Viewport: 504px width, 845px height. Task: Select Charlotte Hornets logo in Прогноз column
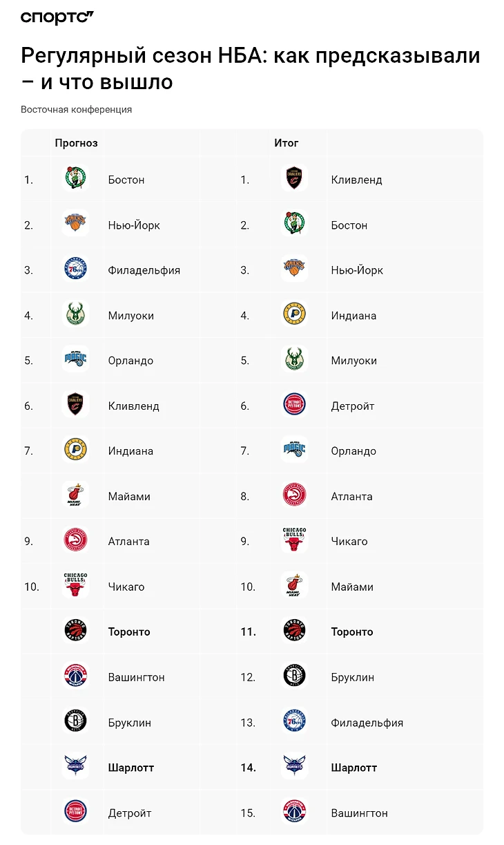(x=75, y=767)
